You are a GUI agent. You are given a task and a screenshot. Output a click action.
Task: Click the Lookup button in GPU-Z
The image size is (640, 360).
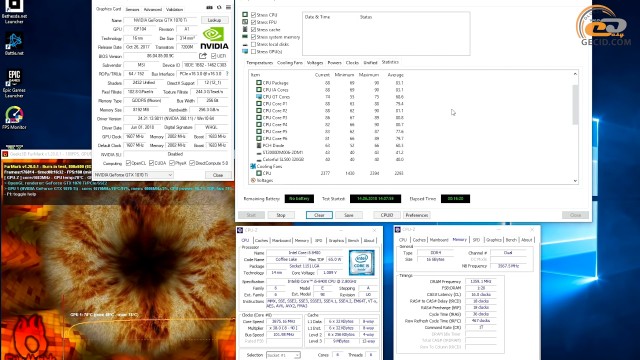[x=215, y=20]
